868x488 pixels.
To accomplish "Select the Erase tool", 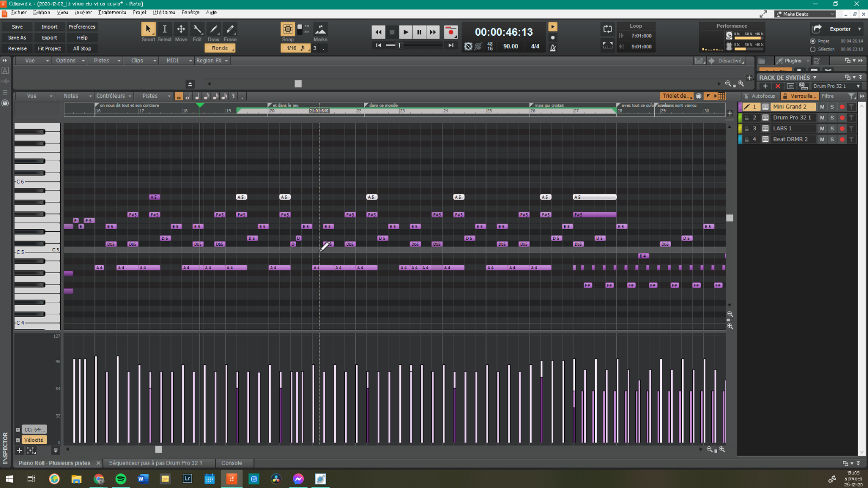I will (230, 29).
